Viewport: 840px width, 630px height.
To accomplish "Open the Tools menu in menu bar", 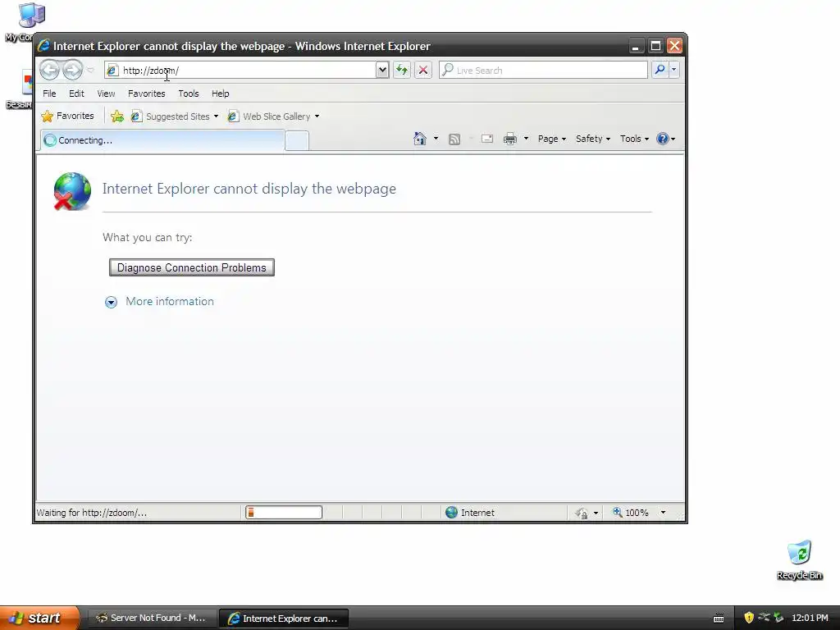I will [189, 94].
